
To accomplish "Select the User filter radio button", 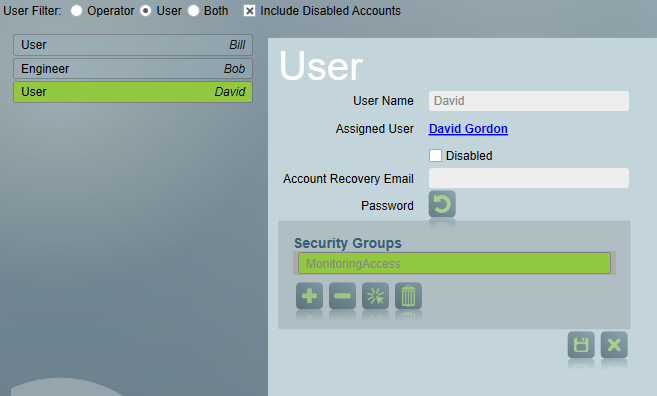I will (145, 10).
